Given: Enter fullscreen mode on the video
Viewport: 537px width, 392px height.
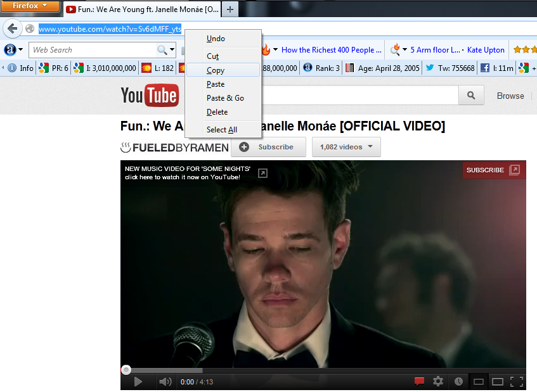Looking at the screenshot, I should 516,381.
